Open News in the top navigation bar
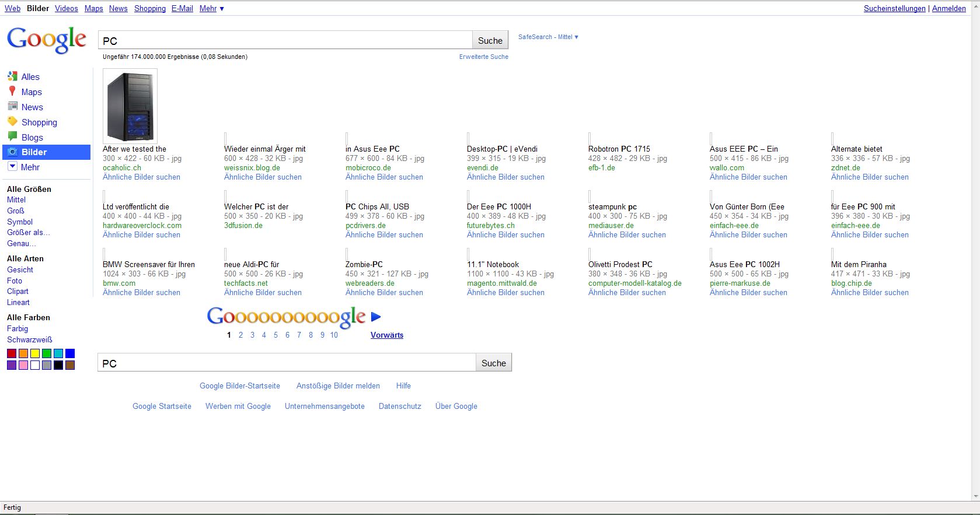 click(x=118, y=8)
